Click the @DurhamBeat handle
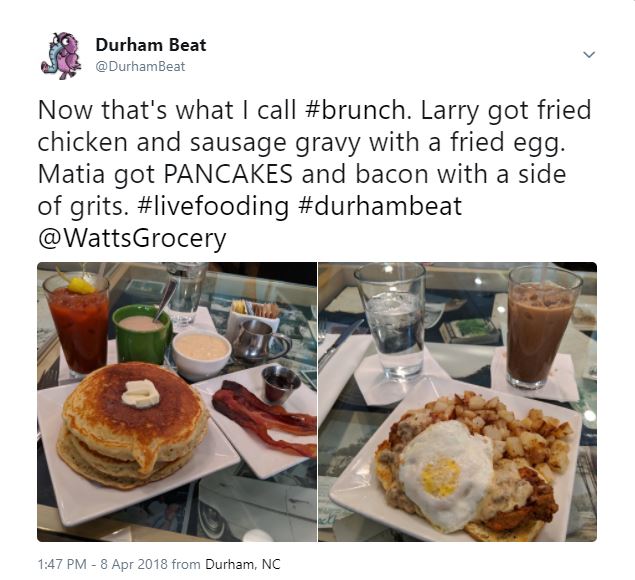 [140, 66]
